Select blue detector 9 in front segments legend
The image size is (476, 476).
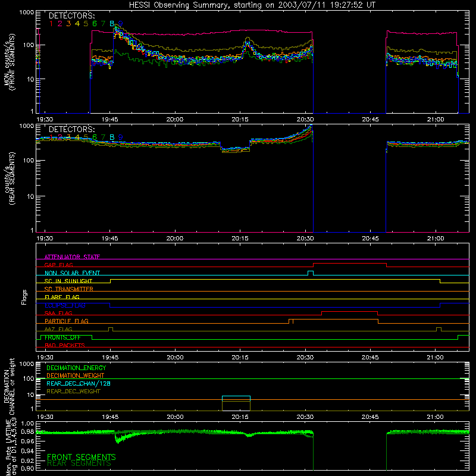[x=121, y=24]
